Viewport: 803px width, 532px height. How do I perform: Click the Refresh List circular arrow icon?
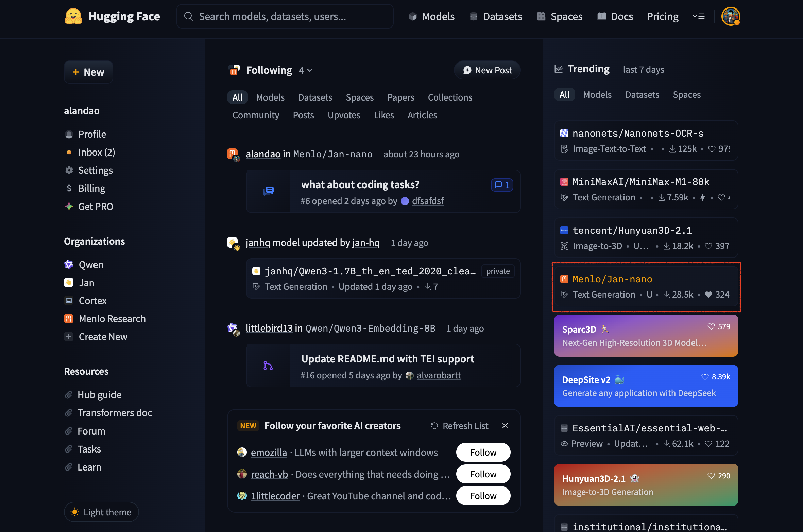point(434,426)
